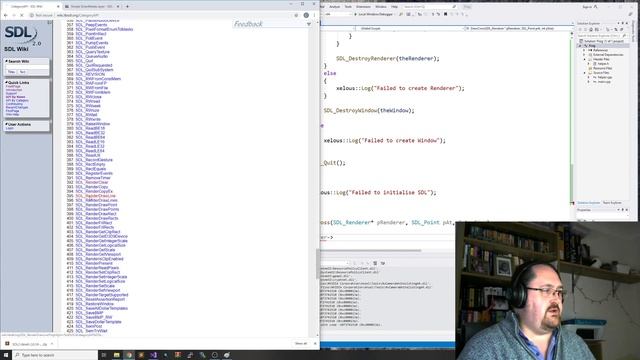
Task: Open File Explorer from the taskbar
Action: 116,355
